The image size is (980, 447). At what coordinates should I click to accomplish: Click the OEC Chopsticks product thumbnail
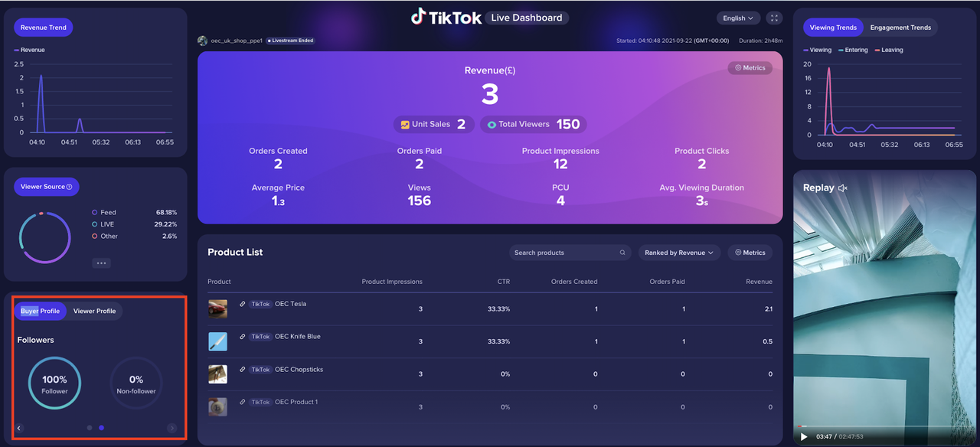tap(217, 374)
